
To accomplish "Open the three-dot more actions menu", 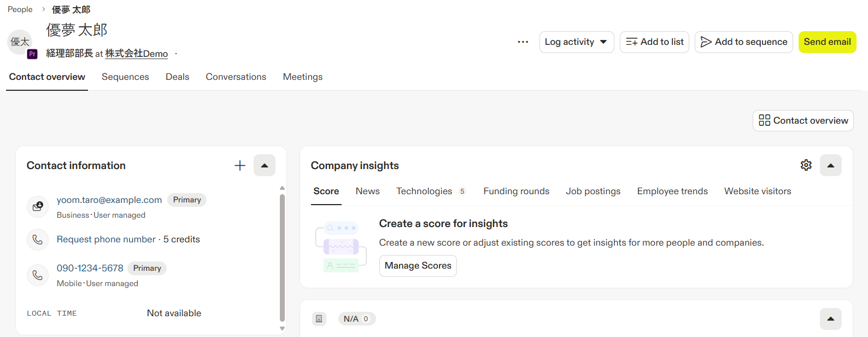I will 523,42.
